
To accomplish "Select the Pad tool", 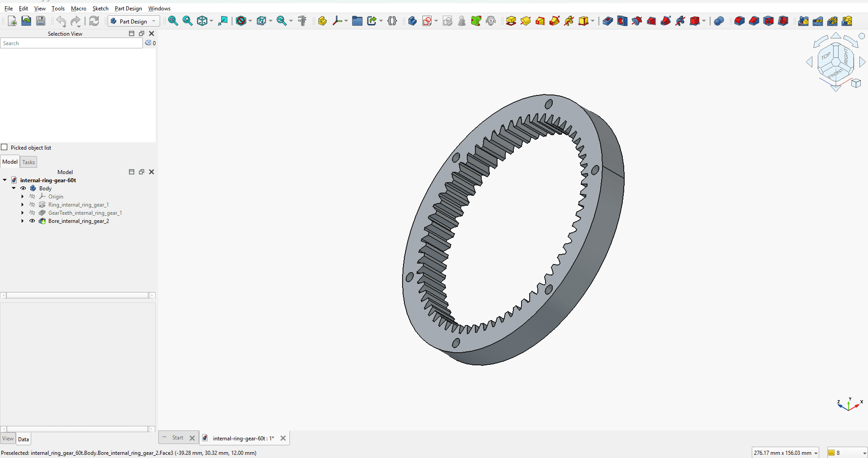I will (511, 21).
